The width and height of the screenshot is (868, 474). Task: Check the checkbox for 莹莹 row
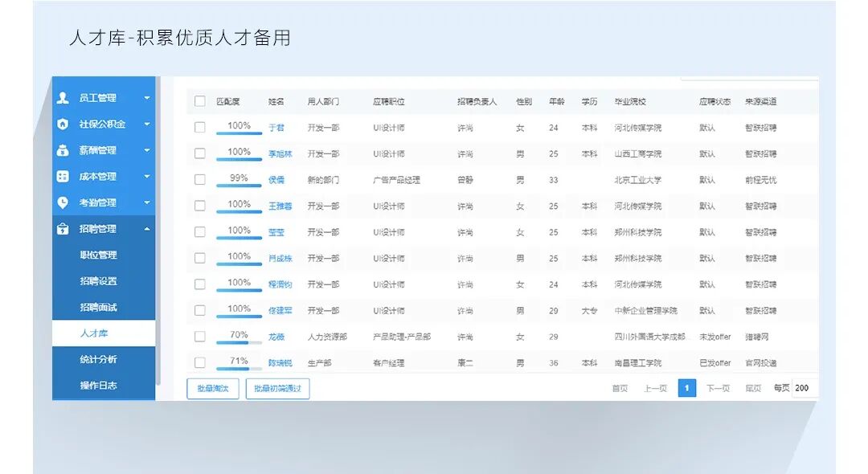click(200, 231)
